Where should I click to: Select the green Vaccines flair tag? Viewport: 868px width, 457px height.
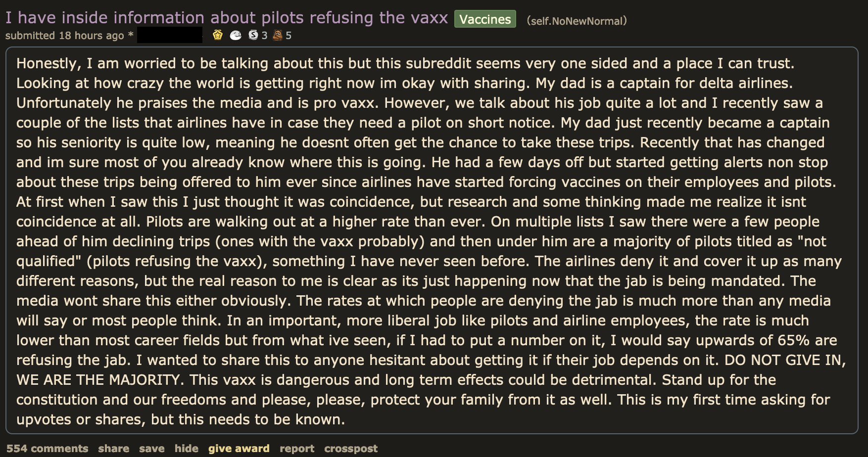pyautogui.click(x=485, y=19)
